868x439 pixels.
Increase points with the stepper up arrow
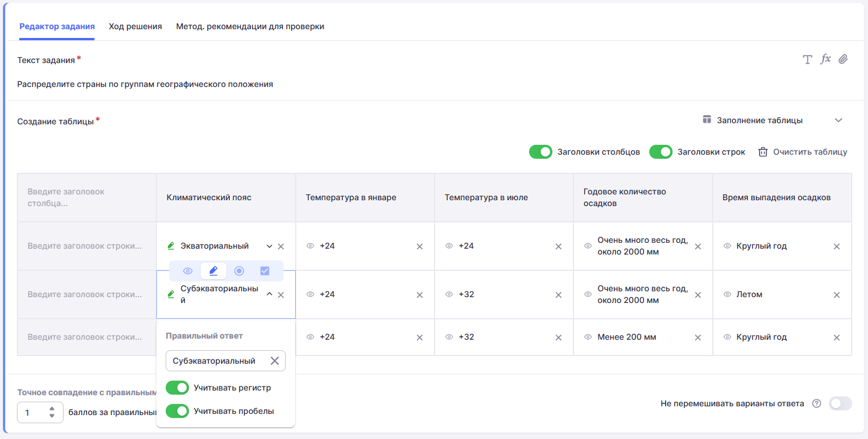(52, 409)
